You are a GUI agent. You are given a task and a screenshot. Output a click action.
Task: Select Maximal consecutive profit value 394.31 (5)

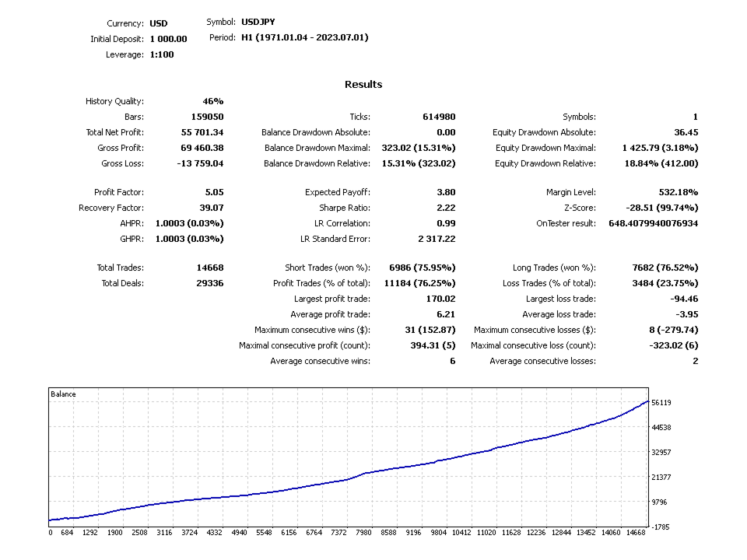point(433,345)
